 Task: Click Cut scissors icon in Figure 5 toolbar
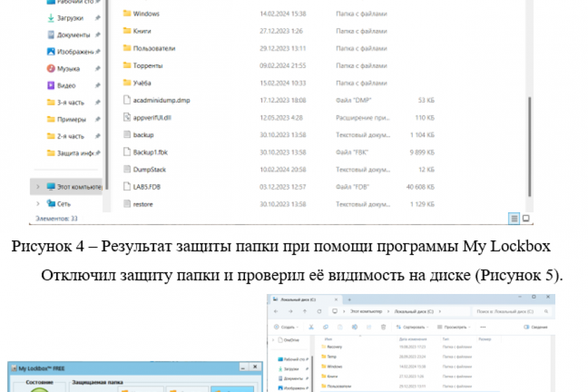311,327
